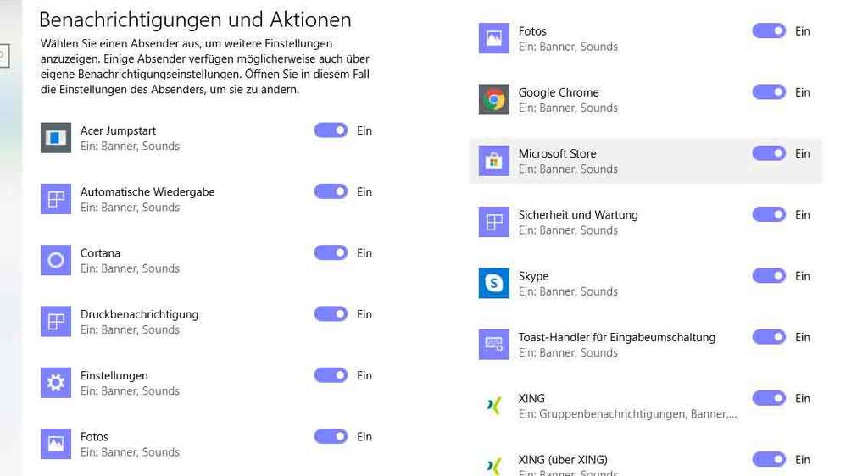Click the Google Chrome icon
Image resolution: width=868 pixels, height=476 pixels.
pyautogui.click(x=494, y=100)
